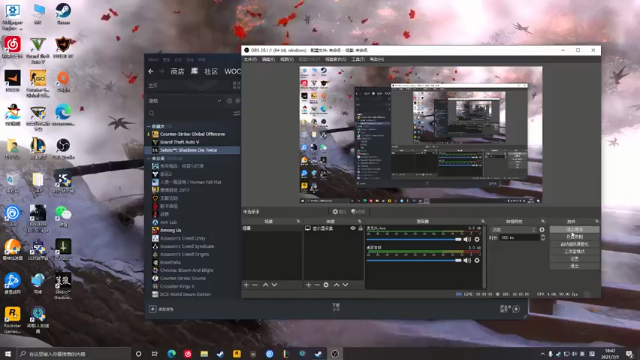Open Steam library advanced filter icon
The height and width of the screenshot is (360, 640).
point(236,113)
